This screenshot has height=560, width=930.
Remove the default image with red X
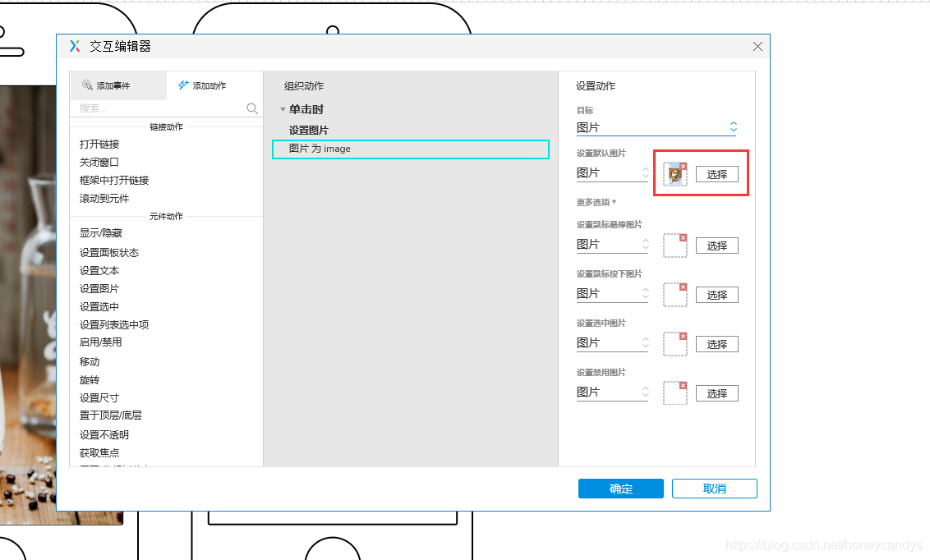[684, 167]
